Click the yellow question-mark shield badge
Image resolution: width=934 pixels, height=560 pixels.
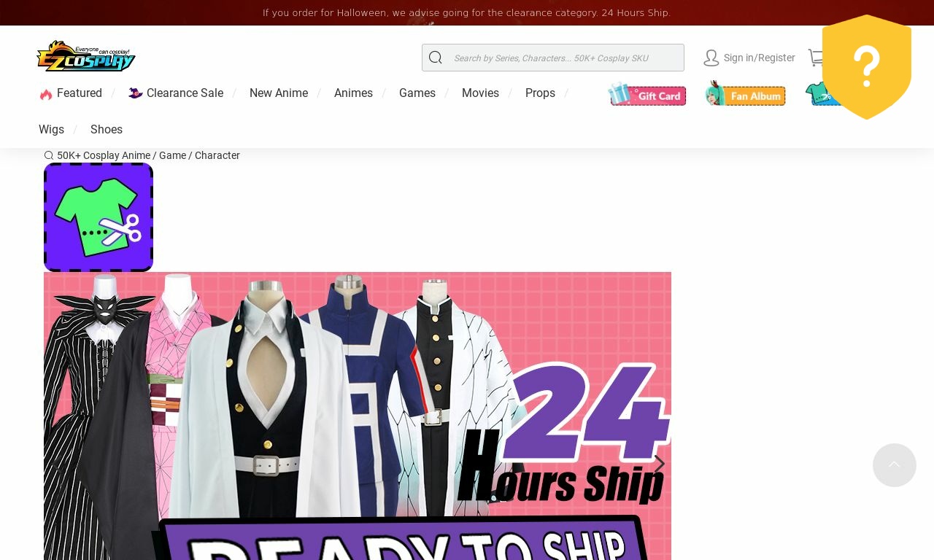[867, 67]
